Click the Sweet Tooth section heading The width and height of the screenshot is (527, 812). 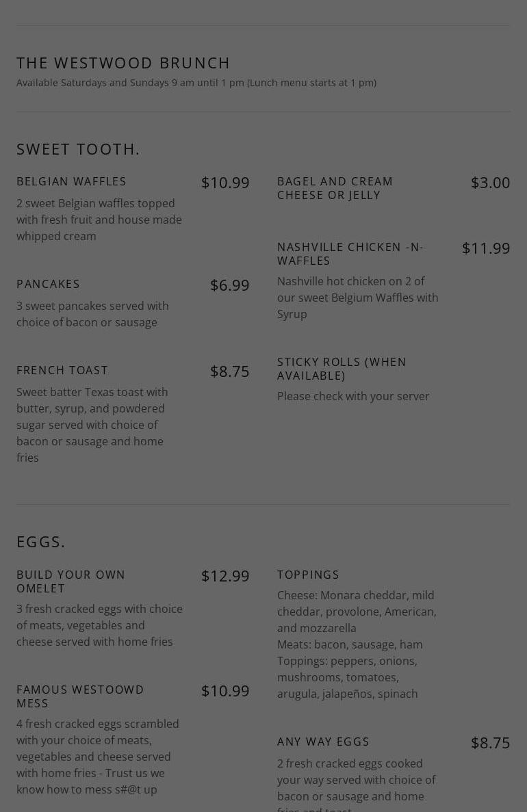coord(78,148)
